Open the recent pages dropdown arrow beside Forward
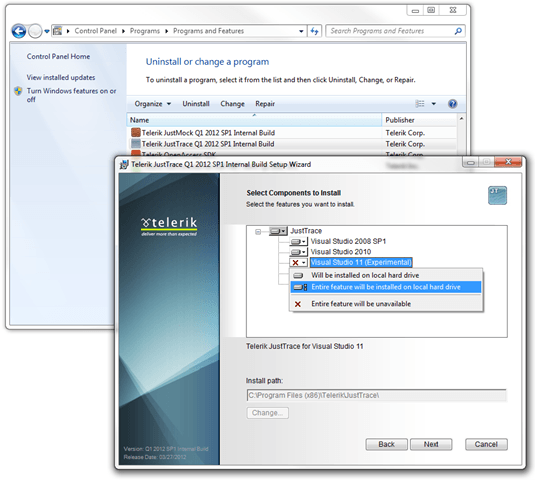Screen dimensions: 535x480 point(47,31)
